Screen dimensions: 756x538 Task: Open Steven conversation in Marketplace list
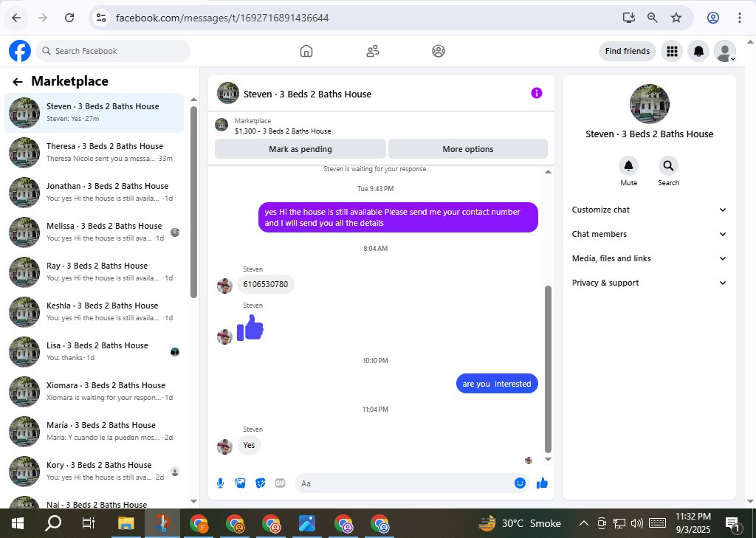pos(94,113)
